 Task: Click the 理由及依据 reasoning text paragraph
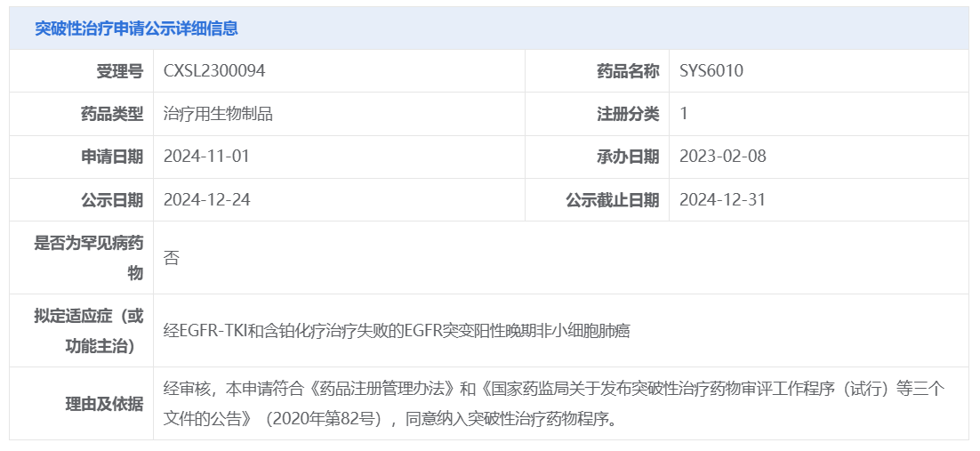pos(554,404)
